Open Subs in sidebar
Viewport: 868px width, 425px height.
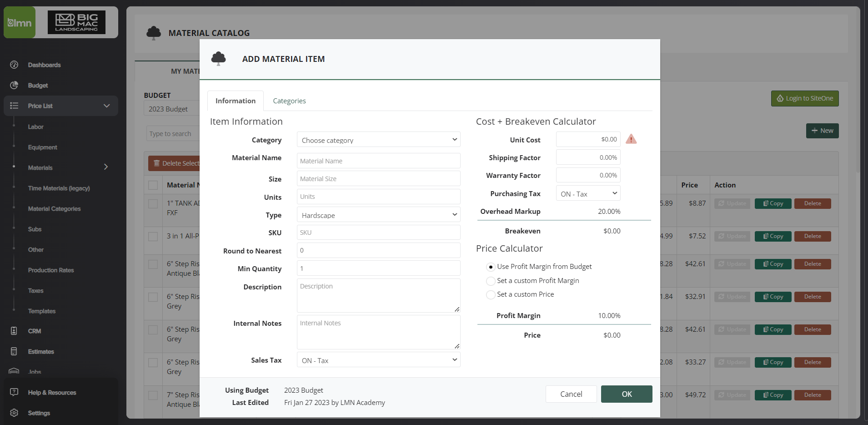coord(35,229)
